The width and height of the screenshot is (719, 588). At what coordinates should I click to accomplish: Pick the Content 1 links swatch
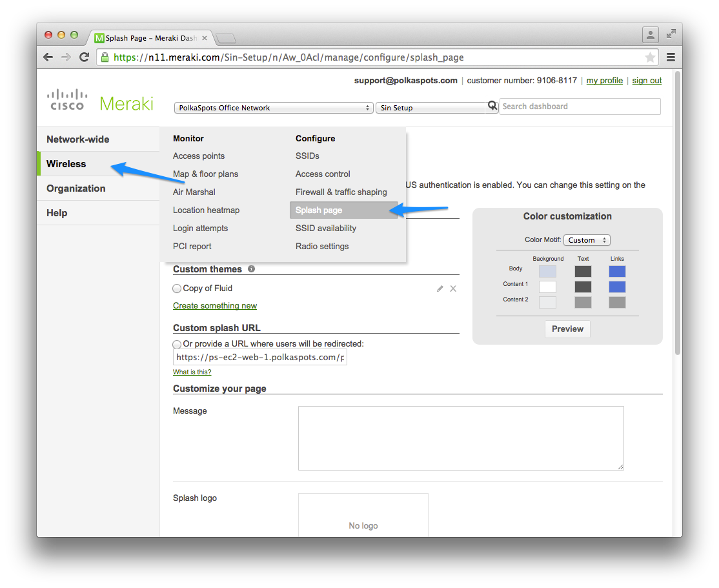point(617,287)
